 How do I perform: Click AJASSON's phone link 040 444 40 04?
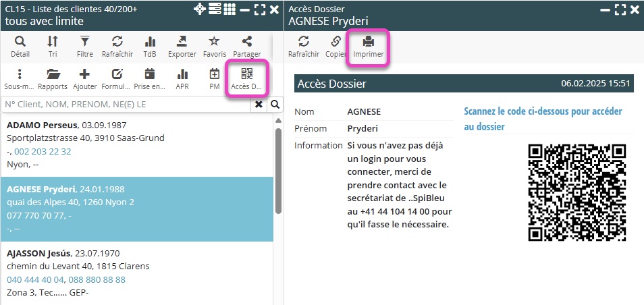[x=32, y=279]
